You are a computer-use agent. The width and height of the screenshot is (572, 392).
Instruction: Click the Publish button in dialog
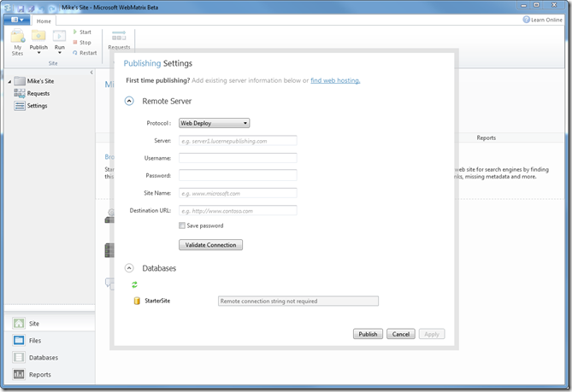[x=368, y=334]
